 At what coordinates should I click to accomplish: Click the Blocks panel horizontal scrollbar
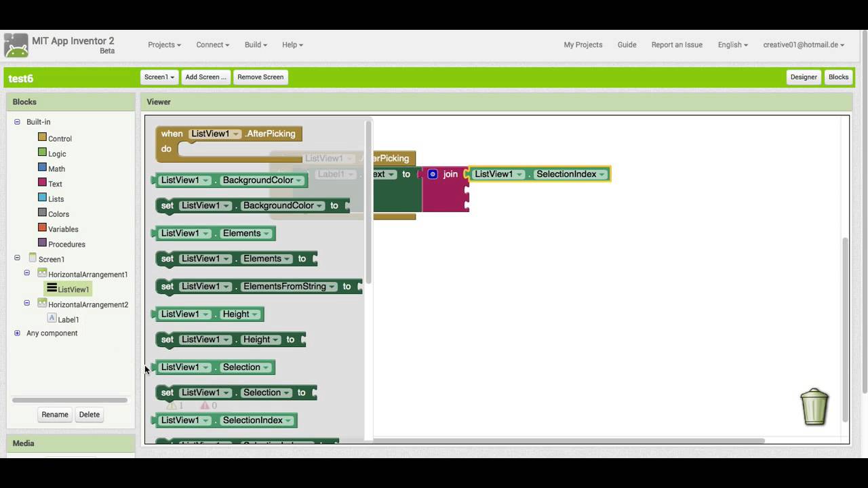click(70, 400)
